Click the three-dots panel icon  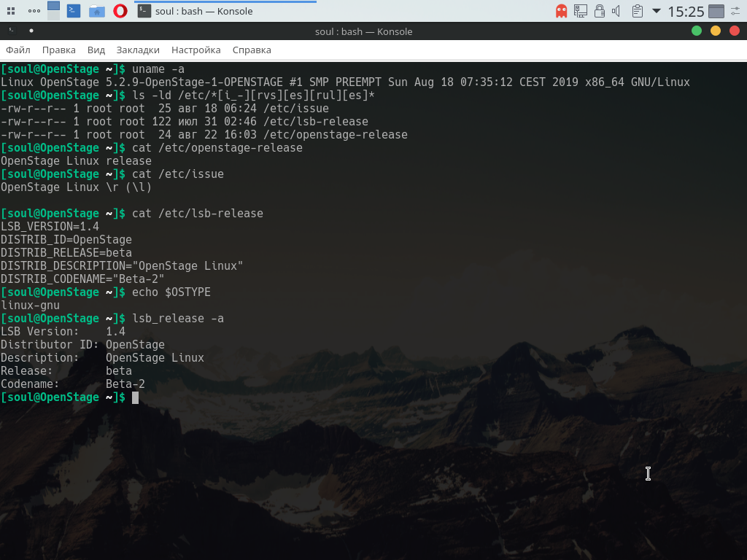coord(34,11)
